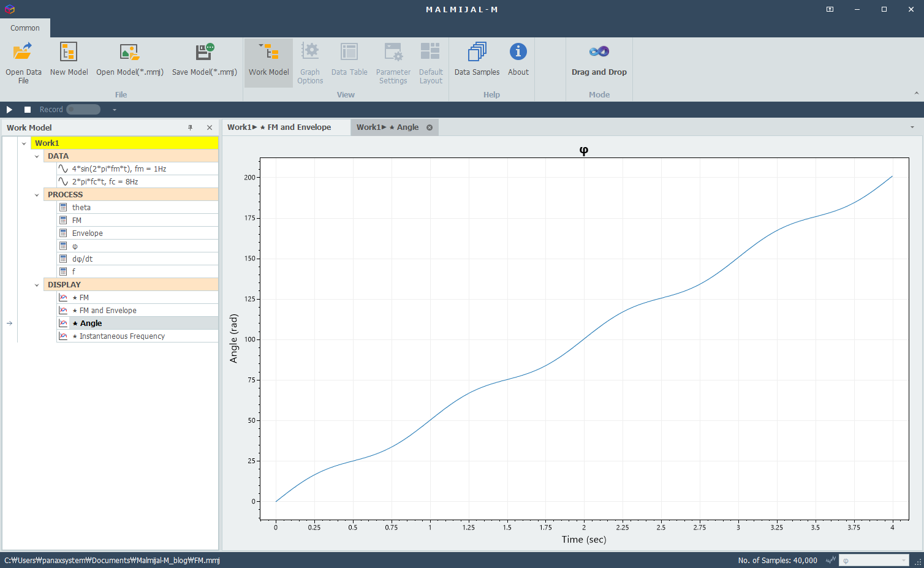The width and height of the screenshot is (924, 568).
Task: Select the 2*pi*fc*t data item
Action: [x=137, y=181]
